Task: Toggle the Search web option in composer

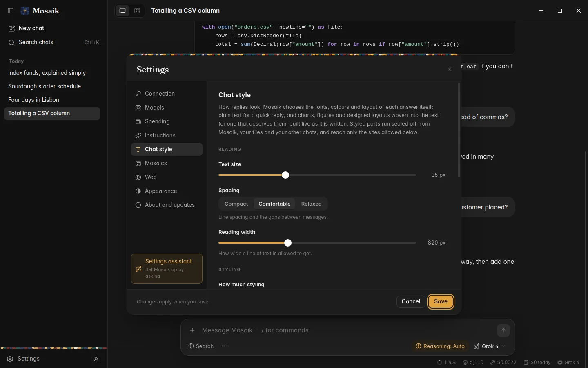Action: tap(201, 346)
